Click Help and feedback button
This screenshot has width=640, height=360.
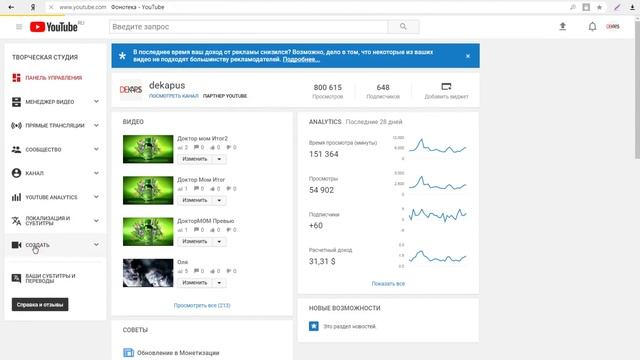(40, 304)
